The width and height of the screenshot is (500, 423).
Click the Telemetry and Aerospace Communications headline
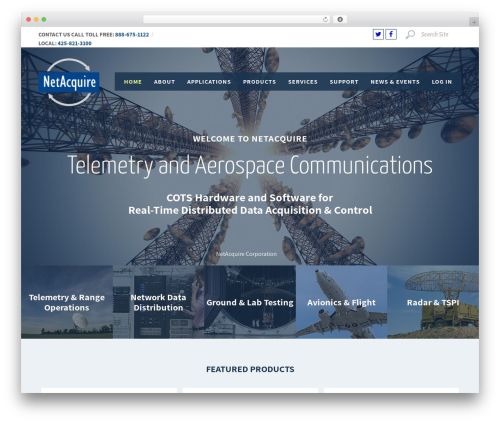[x=250, y=166]
